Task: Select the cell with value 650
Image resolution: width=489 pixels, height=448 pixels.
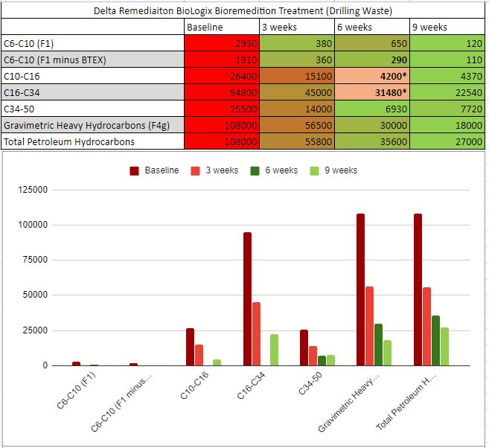Action: (x=372, y=43)
